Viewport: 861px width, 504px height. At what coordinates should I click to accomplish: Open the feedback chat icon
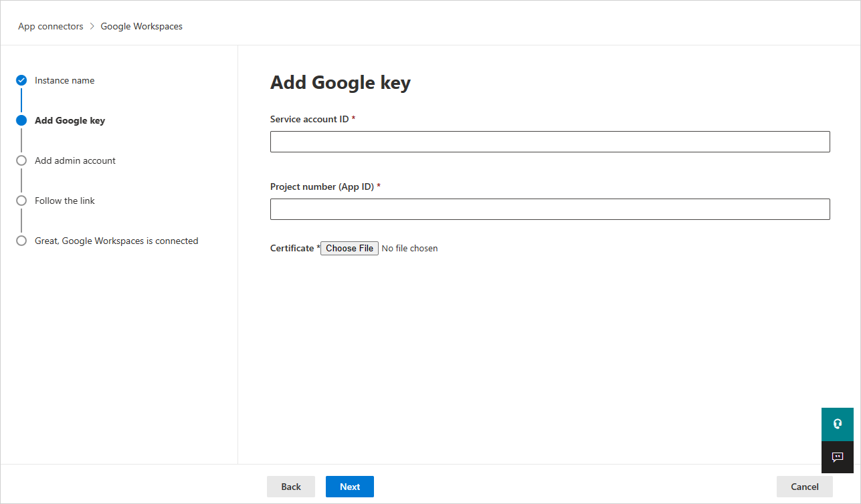pos(837,457)
